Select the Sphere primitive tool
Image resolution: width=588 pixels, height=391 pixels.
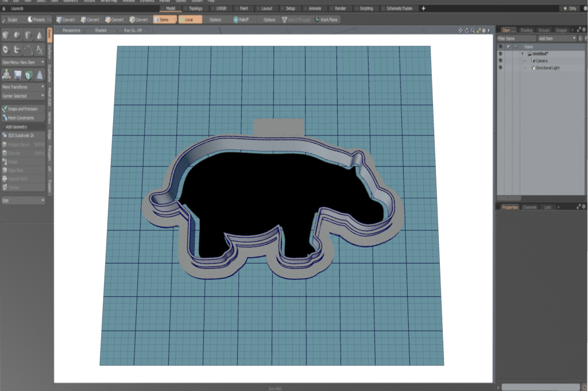[x=17, y=36]
